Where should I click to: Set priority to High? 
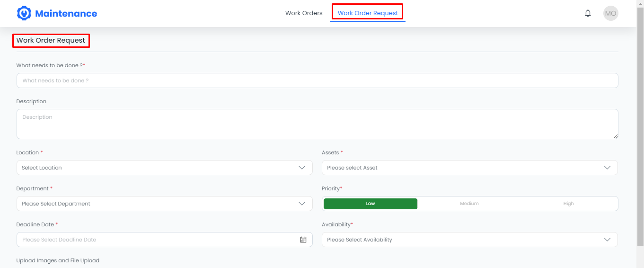[568, 204]
